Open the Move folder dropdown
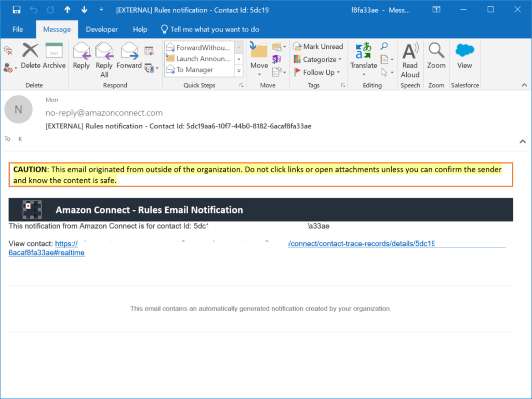 coord(259,60)
